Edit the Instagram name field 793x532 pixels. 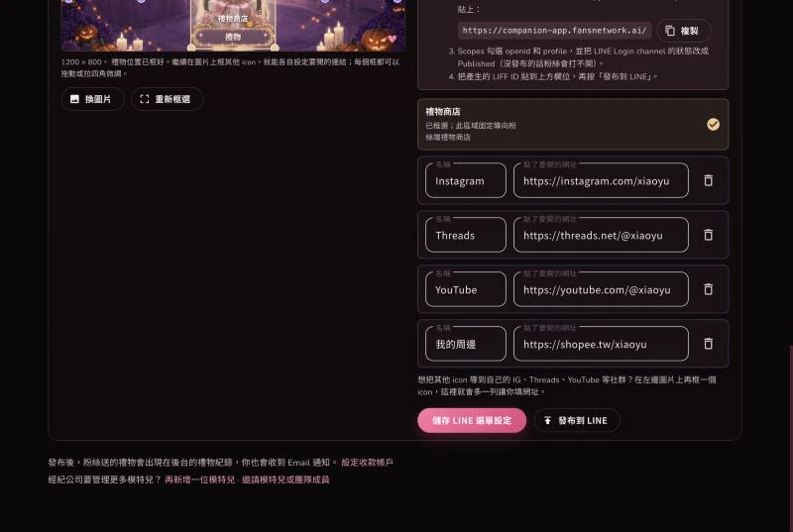click(466, 180)
